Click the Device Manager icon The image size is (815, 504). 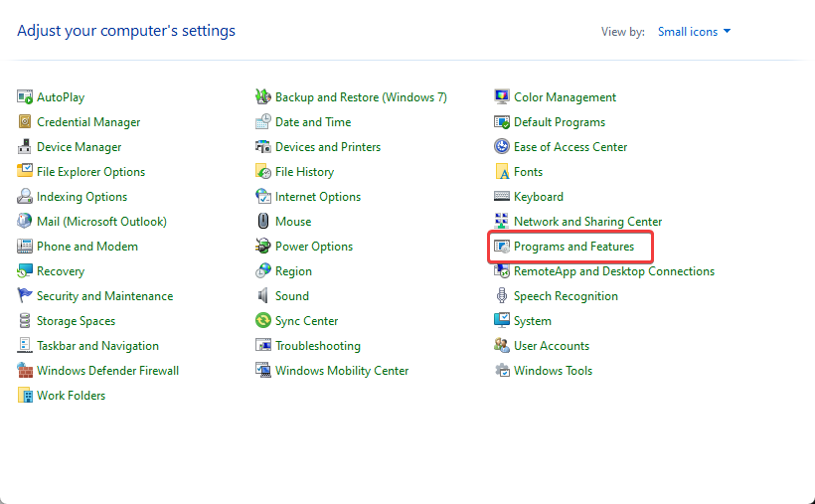(25, 147)
